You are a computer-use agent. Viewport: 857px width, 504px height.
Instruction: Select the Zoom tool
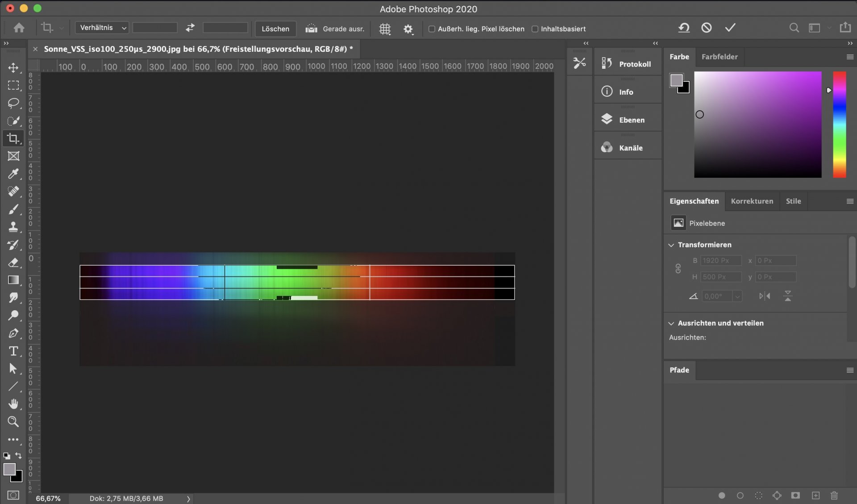pos(13,422)
